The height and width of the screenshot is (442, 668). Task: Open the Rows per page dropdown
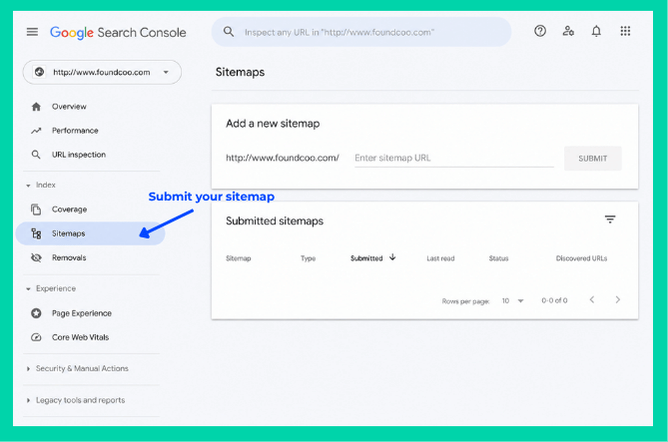click(513, 301)
